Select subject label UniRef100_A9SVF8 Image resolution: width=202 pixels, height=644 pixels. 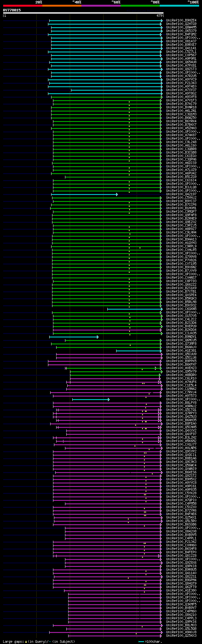[181, 97]
